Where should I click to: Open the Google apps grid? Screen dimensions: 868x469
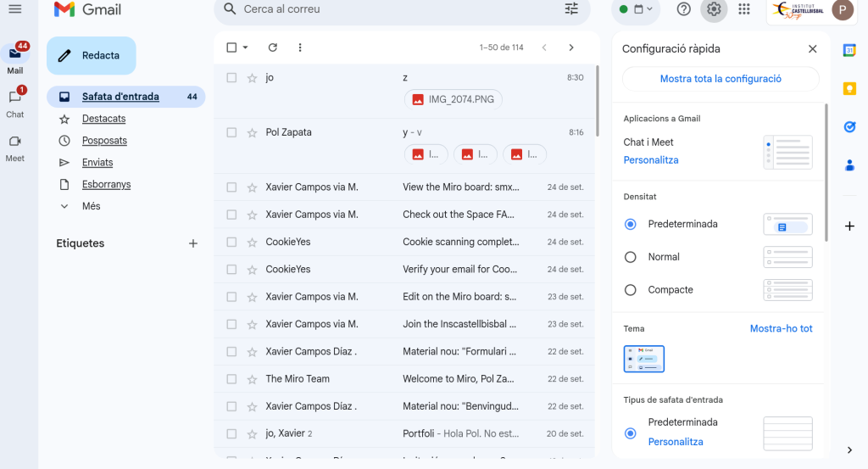point(744,9)
